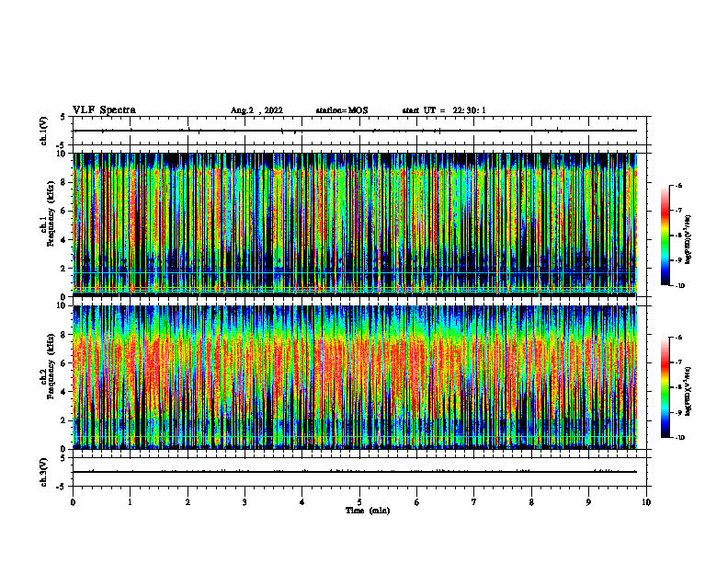Click tick "0" on the Time axis

click(x=73, y=502)
